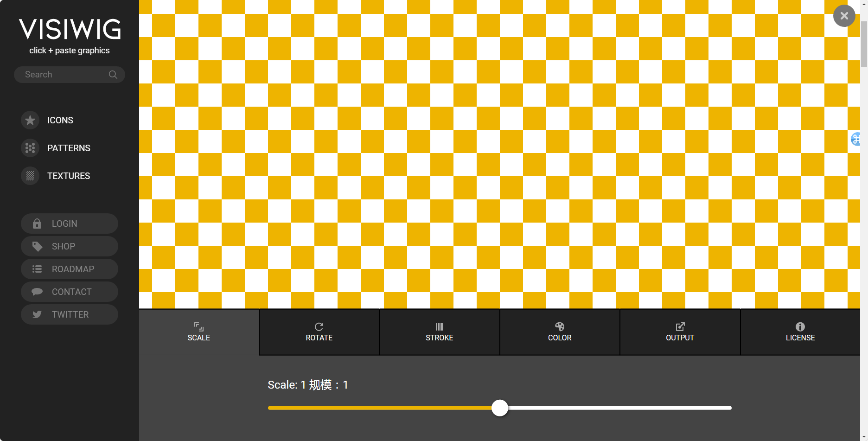Click the star icon beside ICONS
Viewport: 868px width, 441px height.
30,121
